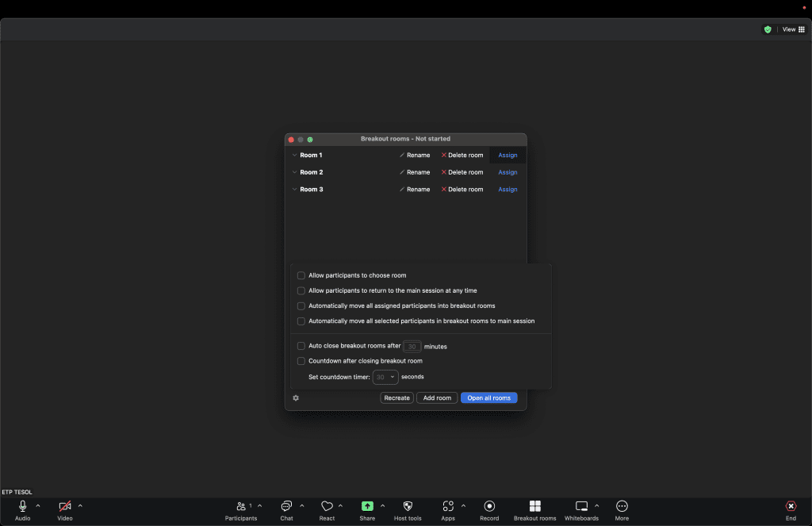This screenshot has width=812, height=526.
Task: Open the Chat panel
Action: point(286,506)
